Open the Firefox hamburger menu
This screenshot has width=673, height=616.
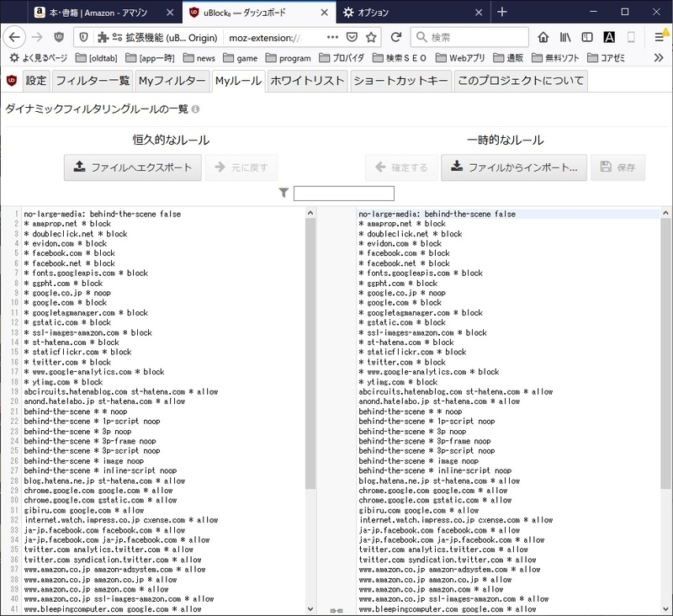click(x=660, y=37)
